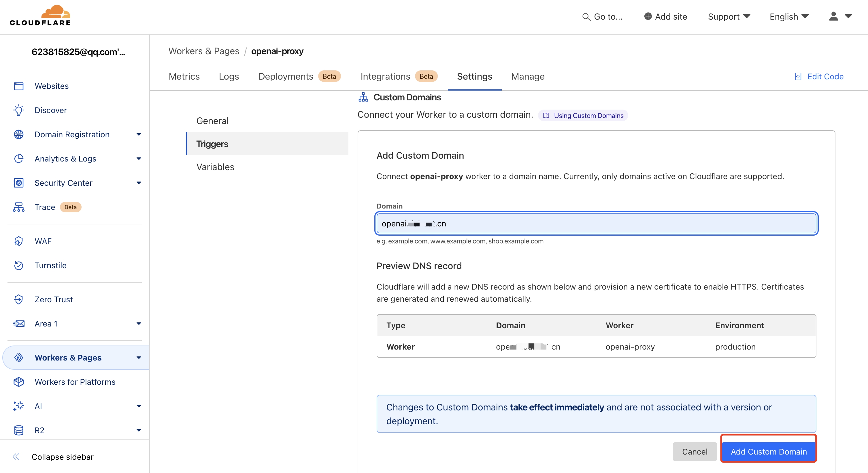Open Websites in sidebar
Image resolution: width=868 pixels, height=473 pixels.
pyautogui.click(x=52, y=86)
